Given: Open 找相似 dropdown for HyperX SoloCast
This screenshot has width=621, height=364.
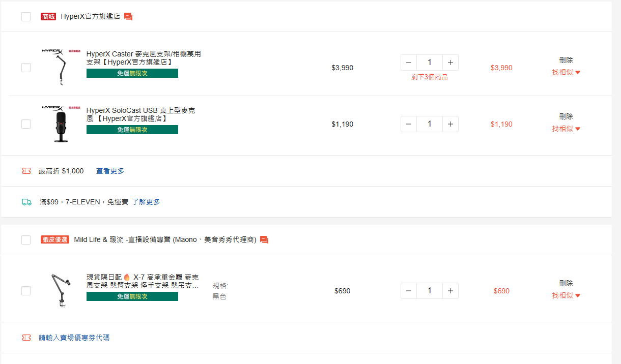Looking at the screenshot, I should pyautogui.click(x=566, y=129).
